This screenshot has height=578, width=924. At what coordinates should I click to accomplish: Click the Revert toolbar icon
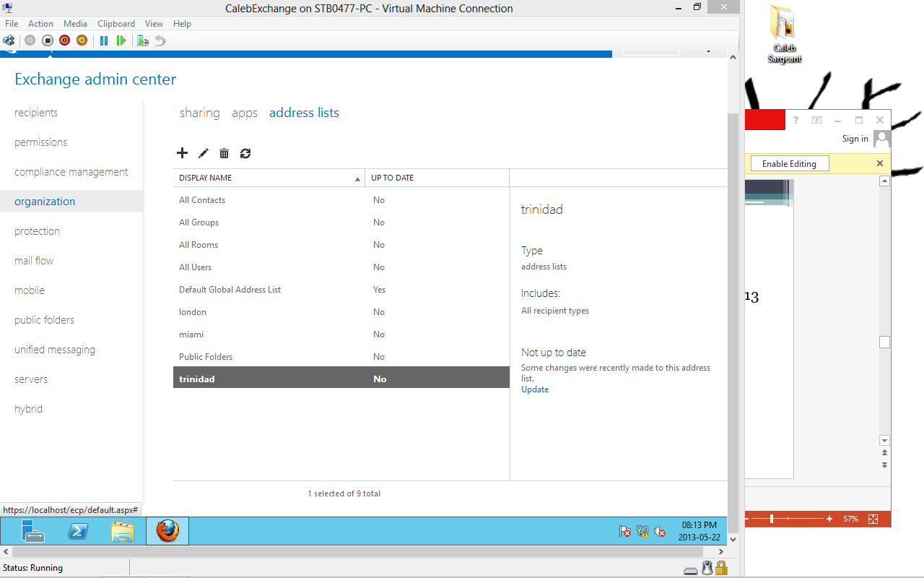click(x=160, y=40)
